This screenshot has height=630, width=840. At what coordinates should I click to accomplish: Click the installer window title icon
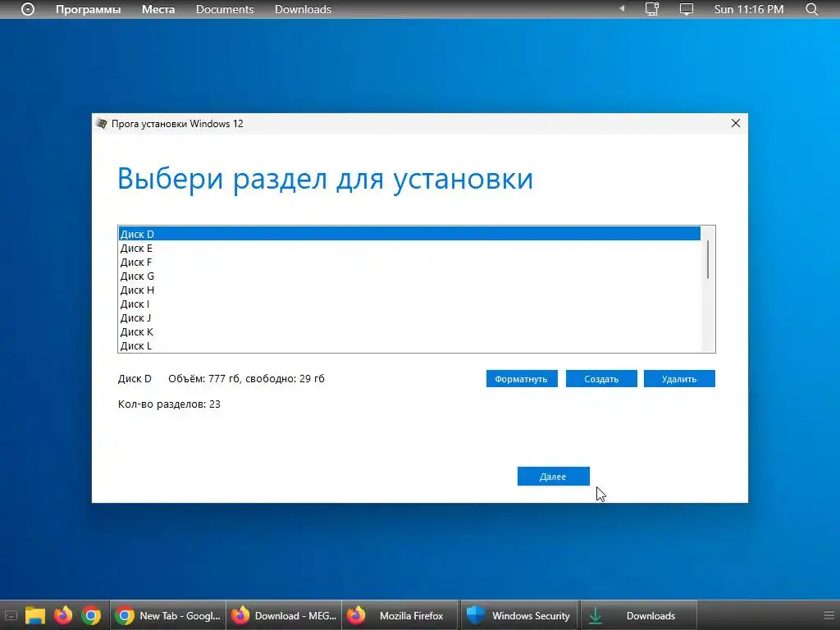coord(101,124)
